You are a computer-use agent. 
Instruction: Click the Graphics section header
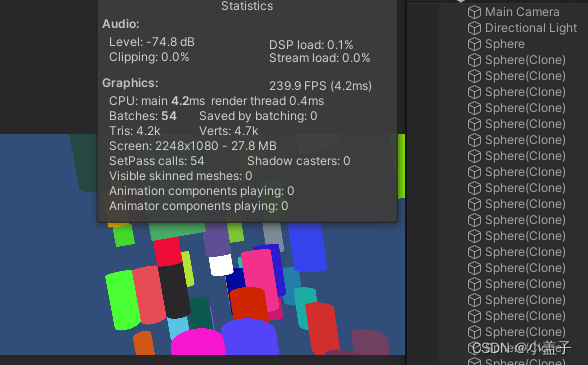(x=130, y=83)
